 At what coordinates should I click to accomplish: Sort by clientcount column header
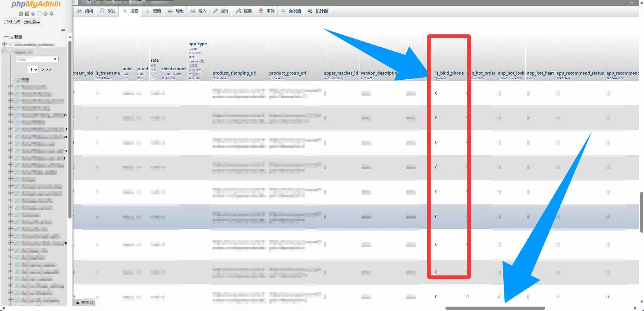click(174, 69)
